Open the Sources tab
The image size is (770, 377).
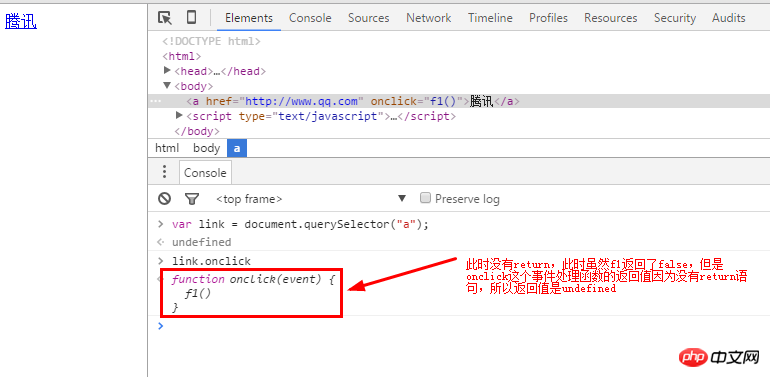369,18
